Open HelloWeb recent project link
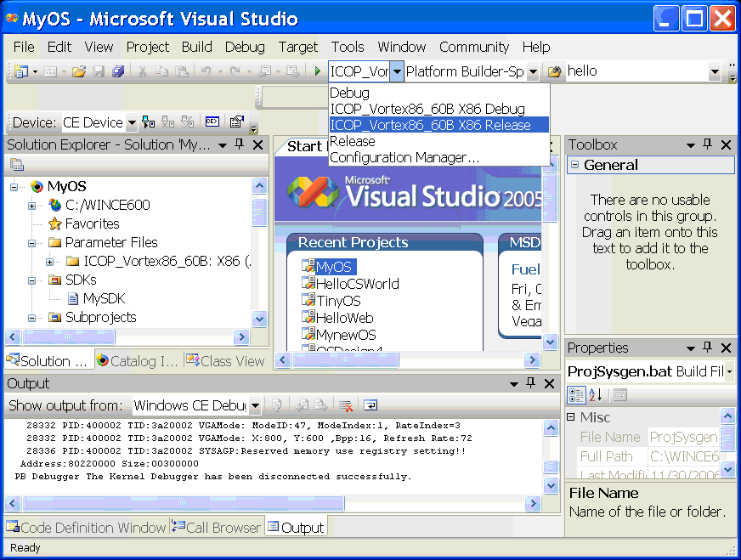This screenshot has width=741, height=560. (x=344, y=318)
